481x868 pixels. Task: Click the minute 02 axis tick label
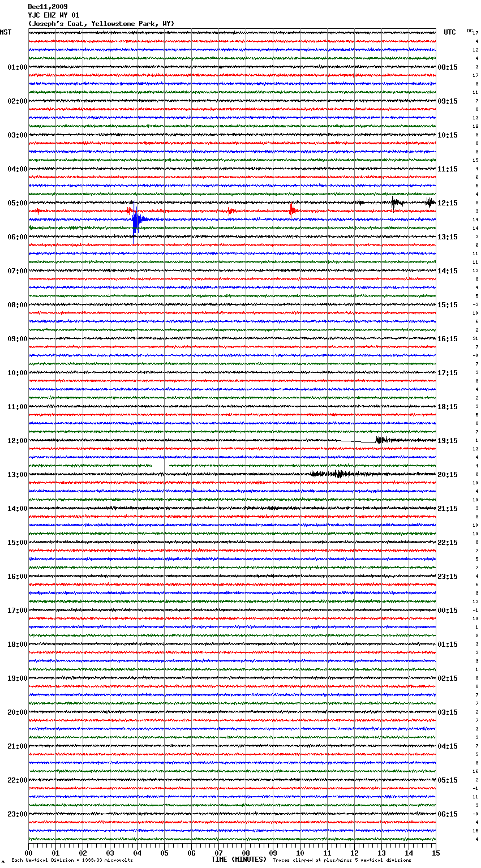[83, 853]
